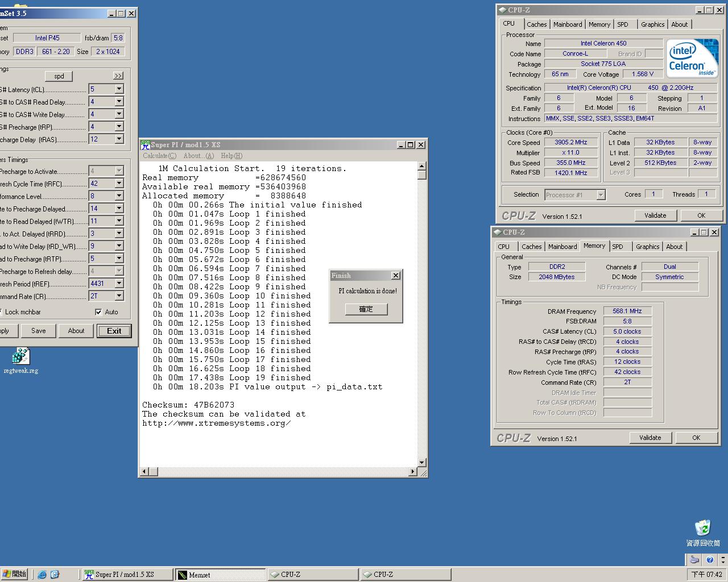Screen dimensions: 728x582
Task: Click the CPU-Z Memory window title icon
Action: point(497,232)
